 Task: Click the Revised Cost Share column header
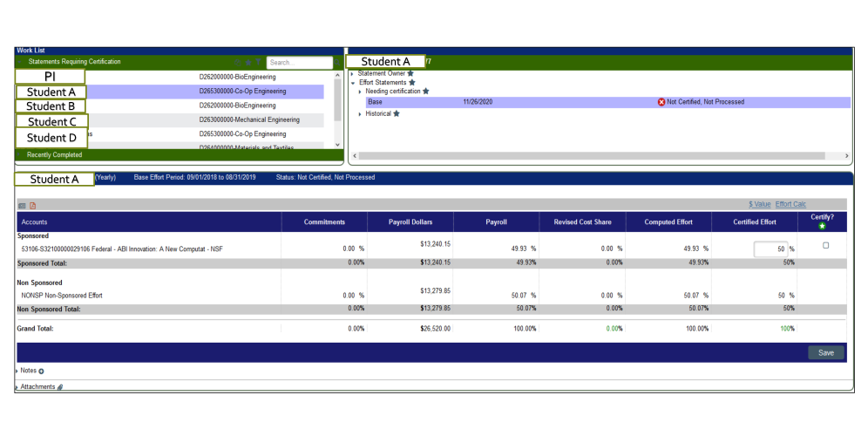582,222
